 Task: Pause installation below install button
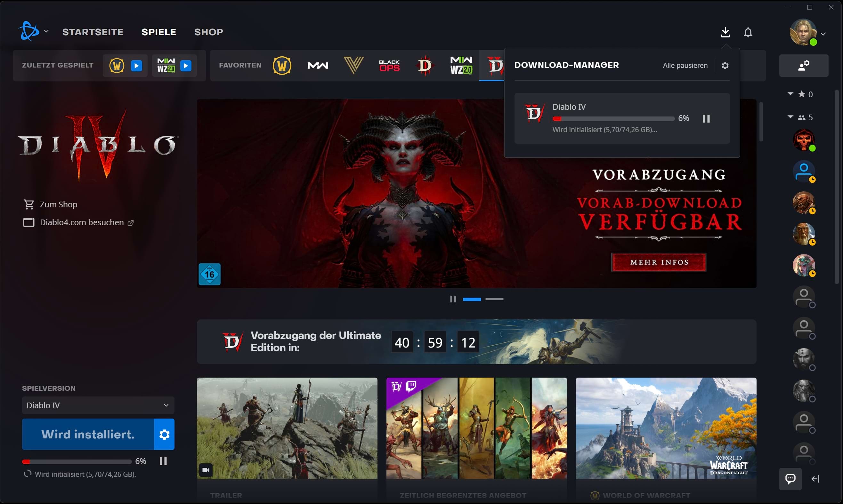[163, 461]
